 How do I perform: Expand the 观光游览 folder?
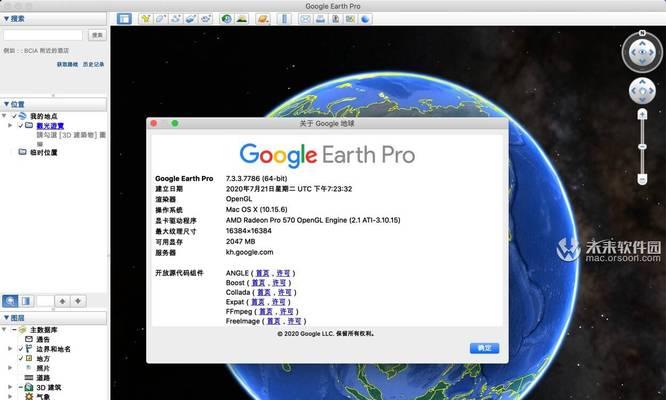pos(10,125)
